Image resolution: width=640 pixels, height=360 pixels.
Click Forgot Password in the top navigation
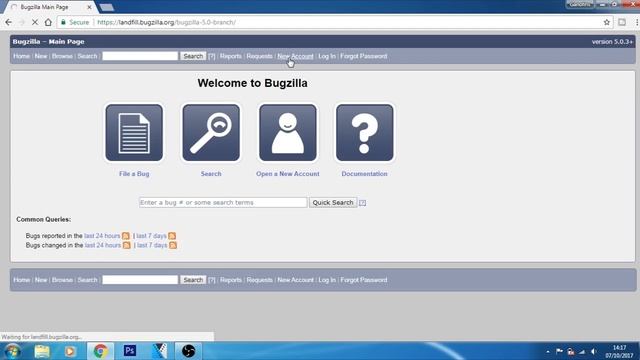(x=364, y=56)
